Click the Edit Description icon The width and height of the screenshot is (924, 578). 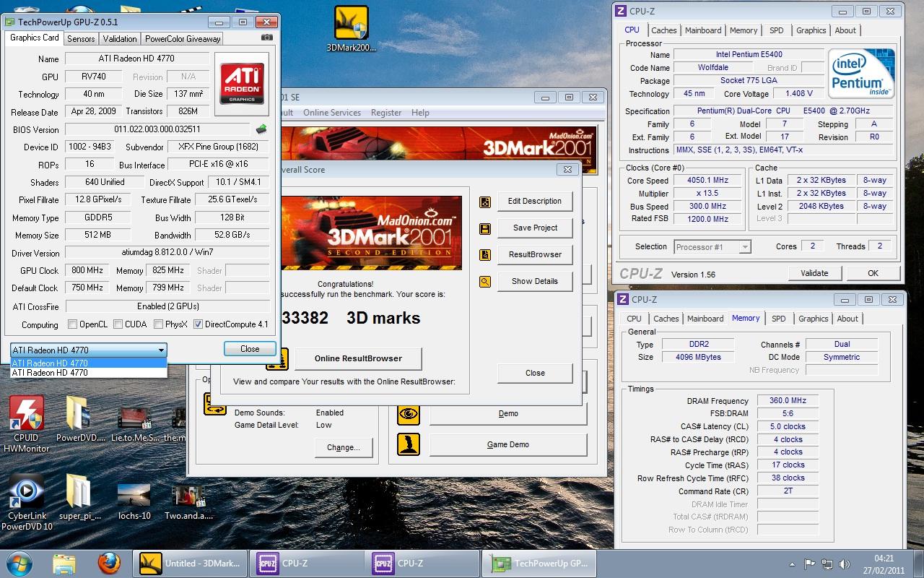pos(485,202)
